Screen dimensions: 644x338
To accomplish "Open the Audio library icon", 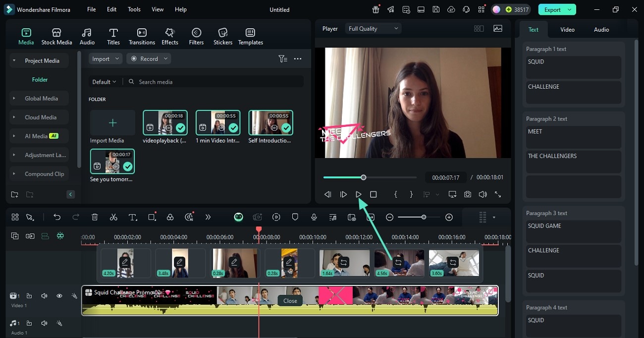I will (x=87, y=33).
